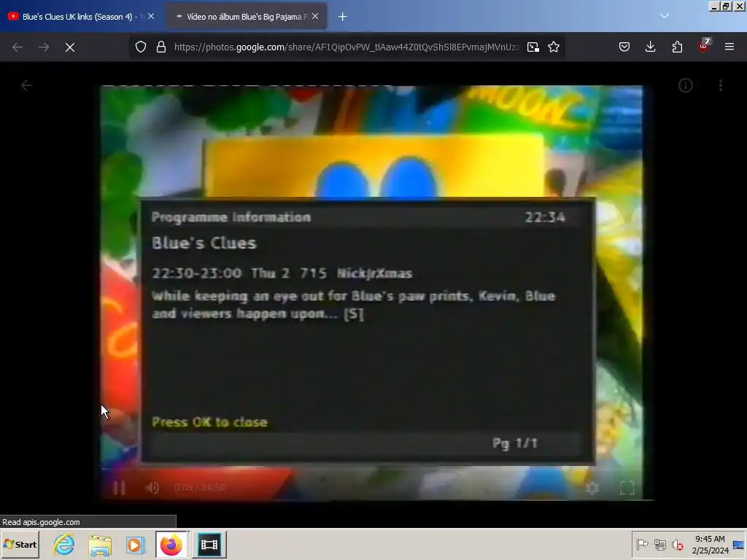
Task: Focus the photos.google.com address bar
Action: click(347, 47)
